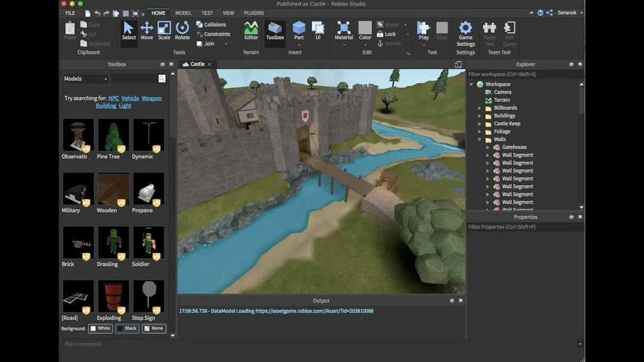The image size is (644, 362).
Task: Select the Soldier model thumbnail
Action: pos(148,243)
